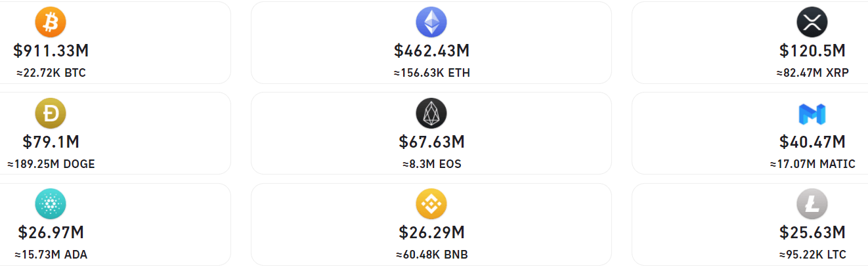Click the ≈17.07M MATIC label

pos(812,164)
